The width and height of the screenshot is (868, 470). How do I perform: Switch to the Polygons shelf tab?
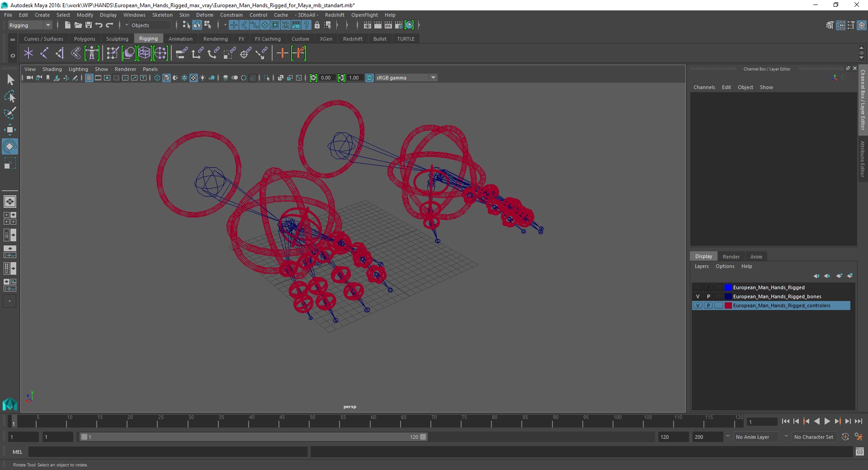[x=85, y=39]
